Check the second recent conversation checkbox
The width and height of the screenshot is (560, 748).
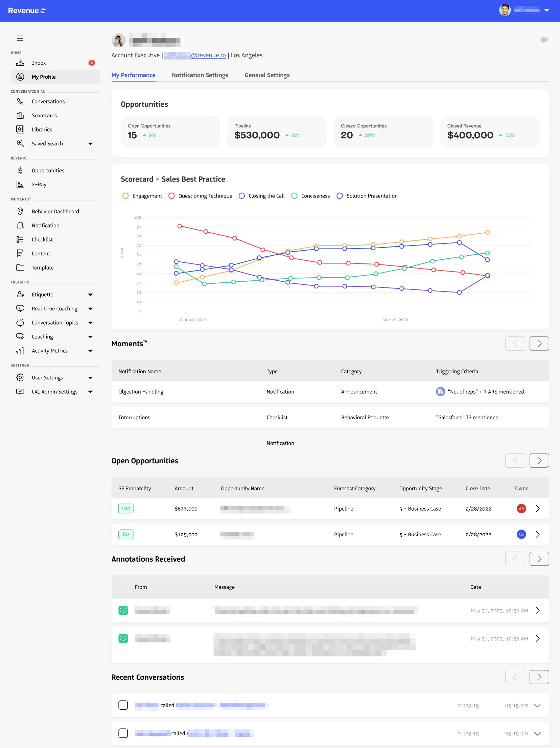(x=123, y=733)
